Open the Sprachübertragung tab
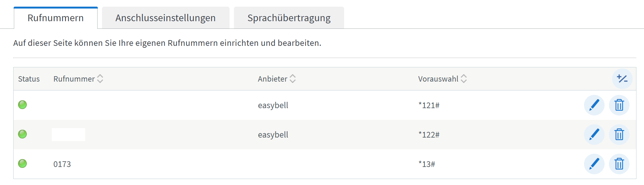644x185 pixels. click(x=289, y=18)
